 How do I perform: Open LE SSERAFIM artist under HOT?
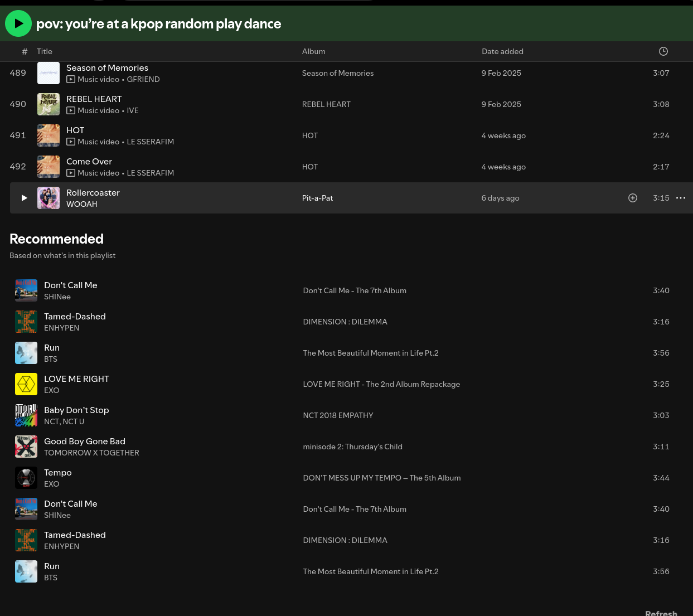click(151, 142)
